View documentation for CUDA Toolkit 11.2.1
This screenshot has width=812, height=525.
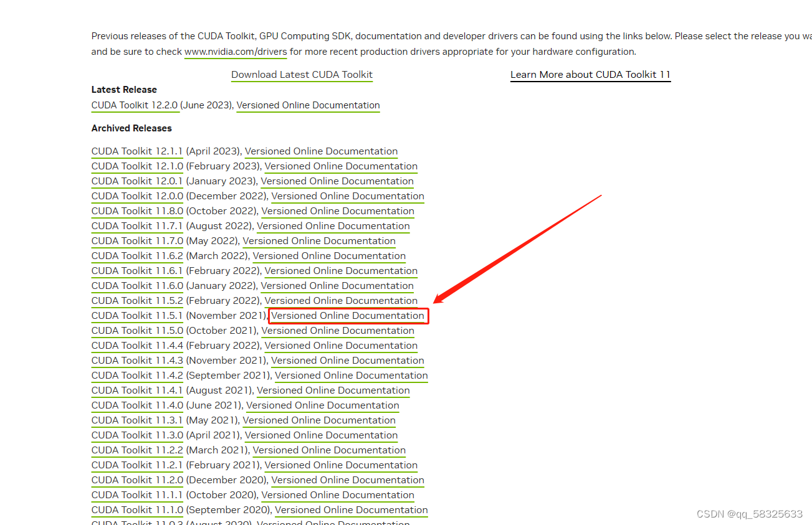pos(341,465)
